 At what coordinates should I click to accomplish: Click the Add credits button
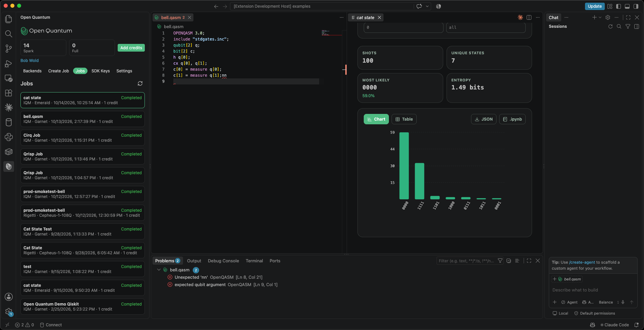[131, 48]
